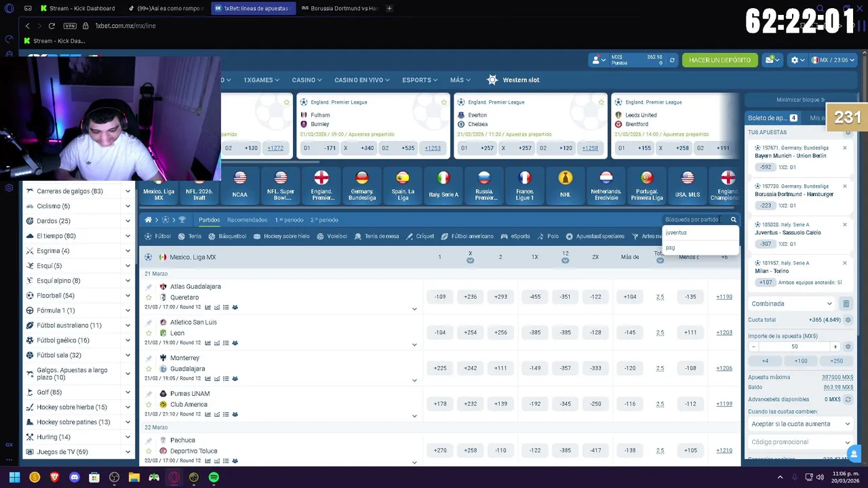Switch to the Recomendados tab
868x488 pixels.
247,220
